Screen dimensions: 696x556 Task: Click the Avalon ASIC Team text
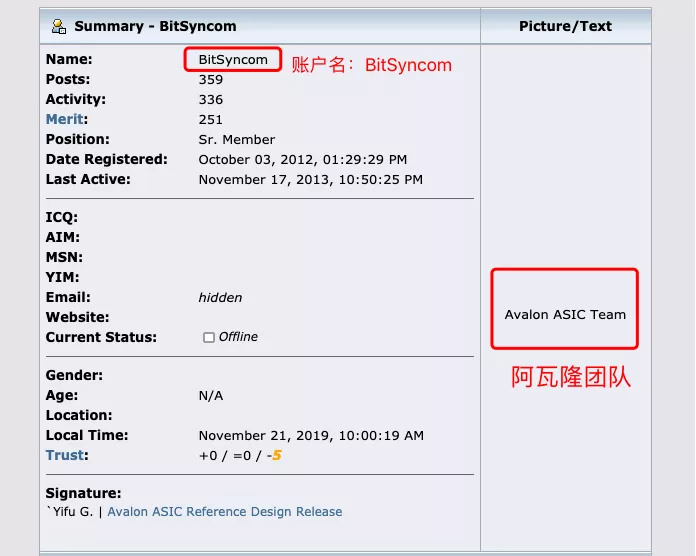point(565,314)
